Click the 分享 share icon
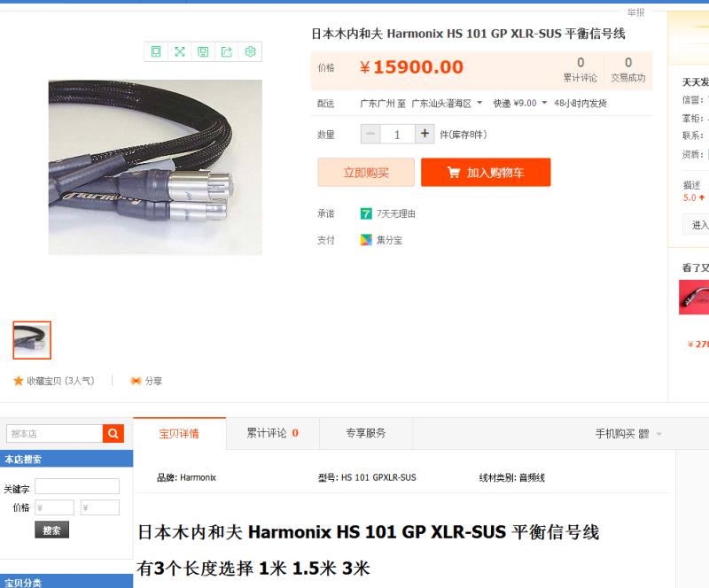 (x=136, y=381)
